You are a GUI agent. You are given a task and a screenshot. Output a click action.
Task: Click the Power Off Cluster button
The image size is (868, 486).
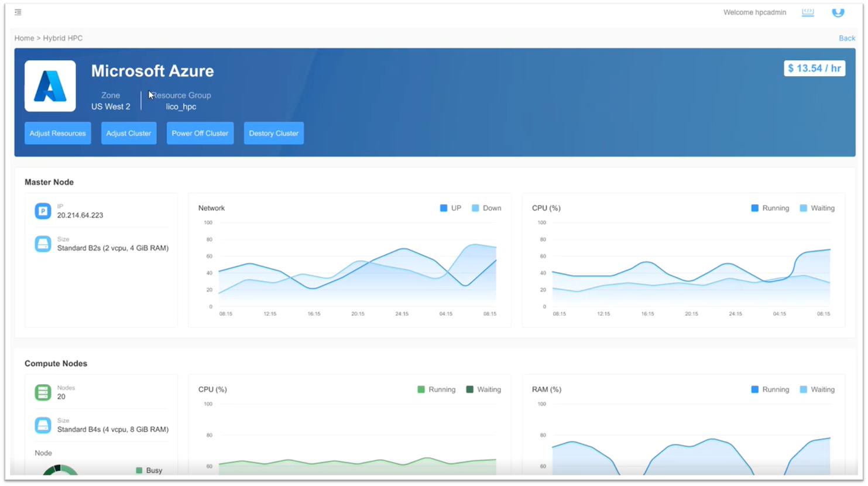click(200, 133)
